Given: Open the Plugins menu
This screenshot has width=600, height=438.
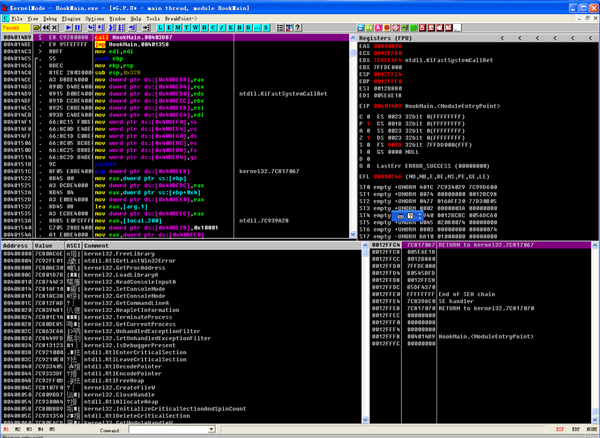Looking at the screenshot, I should coord(71,18).
